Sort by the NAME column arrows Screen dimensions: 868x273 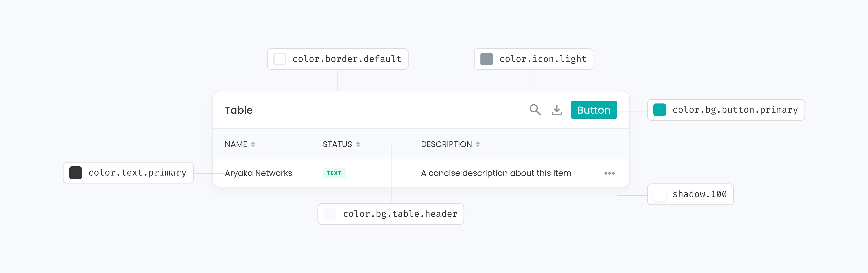coord(253,144)
